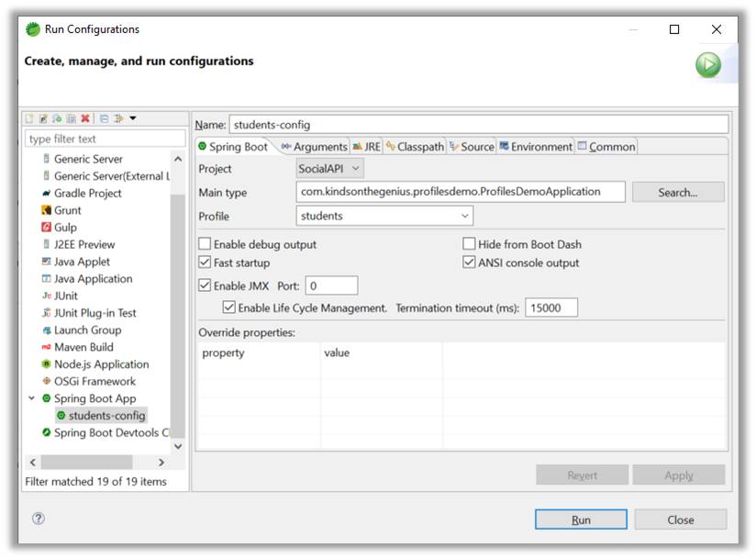Viewport: 756px width, 559px height.
Task: Select the Gradle Project configuration type
Action: coord(87,194)
